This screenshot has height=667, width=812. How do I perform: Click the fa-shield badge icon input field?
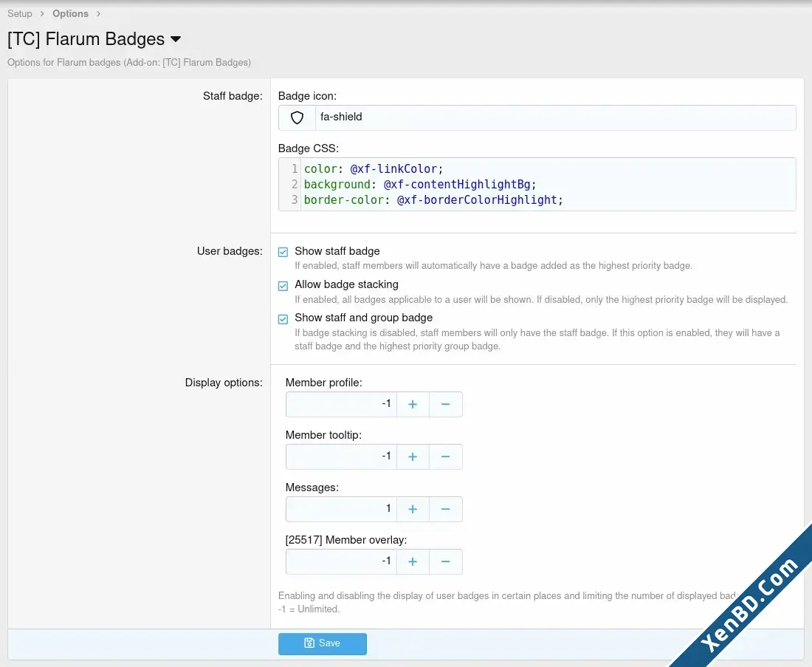[555, 117]
